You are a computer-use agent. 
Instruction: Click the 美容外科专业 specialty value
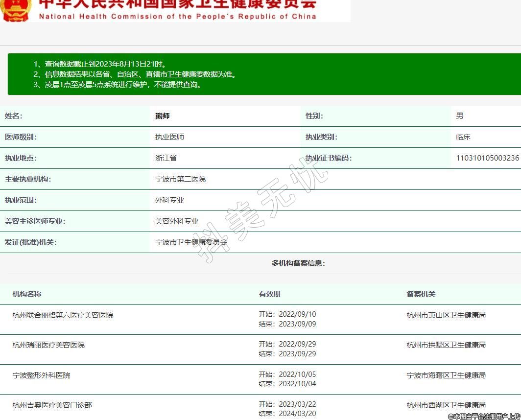coord(177,221)
